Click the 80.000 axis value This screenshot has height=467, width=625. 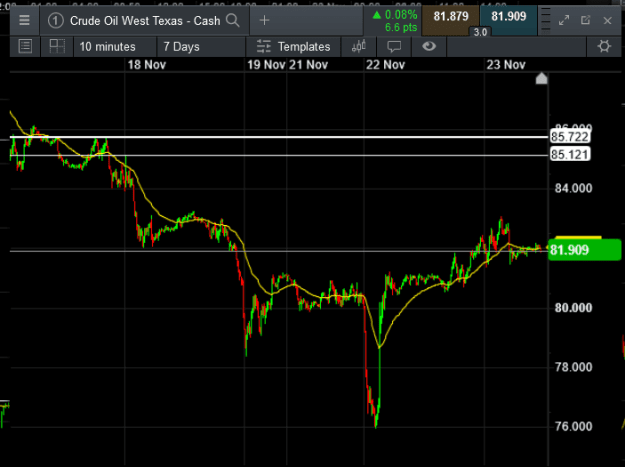coord(573,308)
